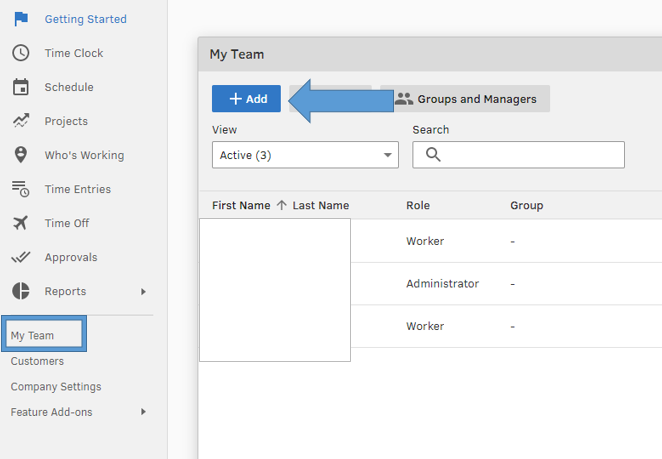This screenshot has height=459, width=662.
Task: Open the Active (3) view dropdown
Action: (305, 155)
